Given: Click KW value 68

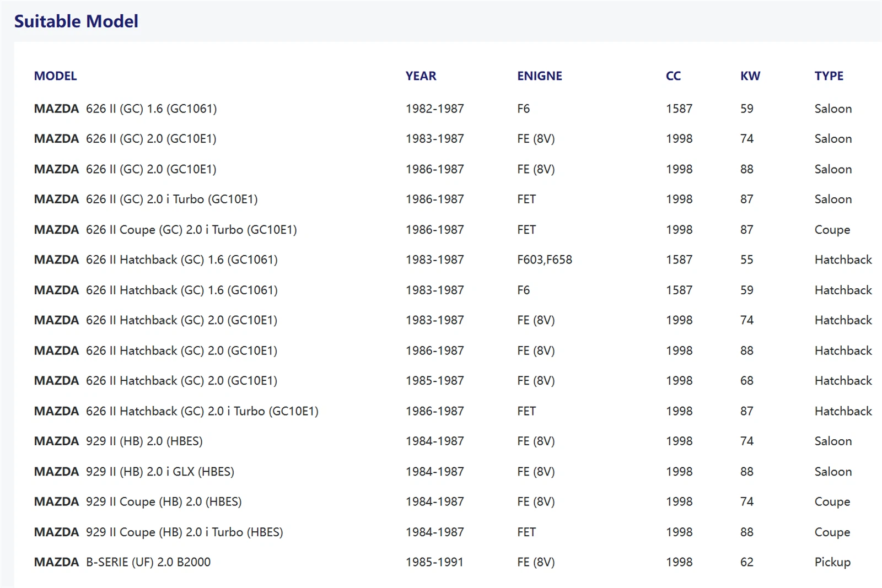Looking at the screenshot, I should click(x=747, y=381).
